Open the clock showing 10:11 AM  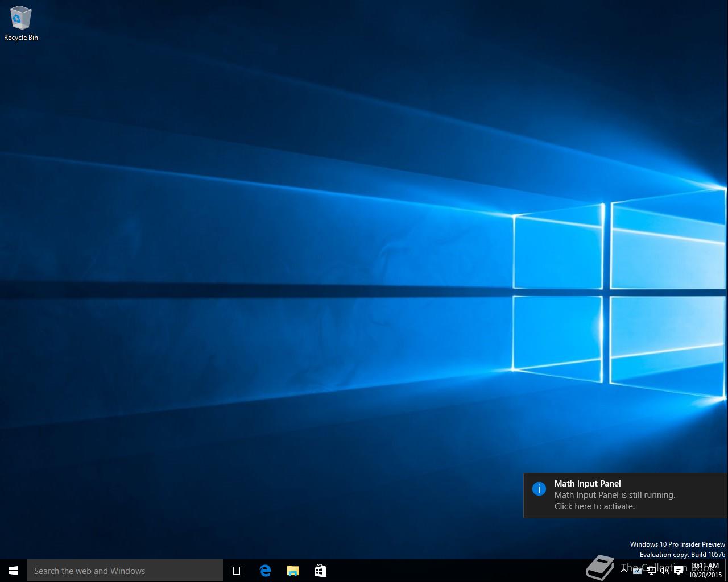point(705,571)
